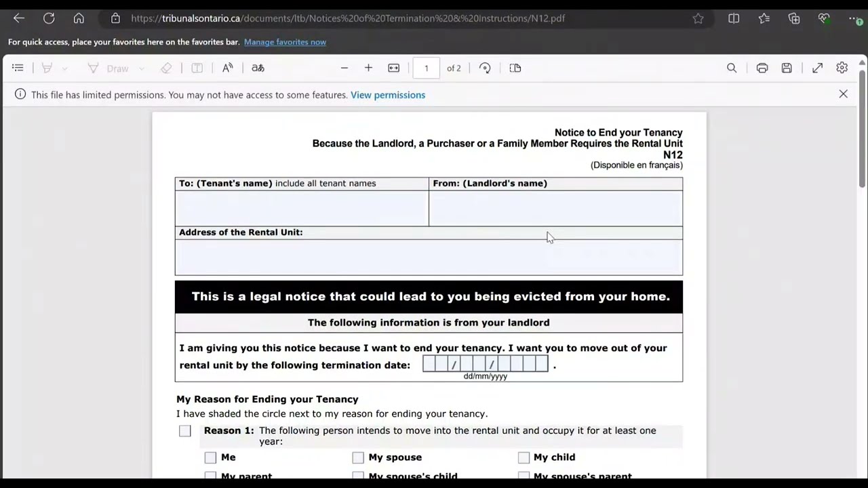This screenshot has height=488, width=868.
Task: Rotate the PDF page
Action: coord(485,68)
